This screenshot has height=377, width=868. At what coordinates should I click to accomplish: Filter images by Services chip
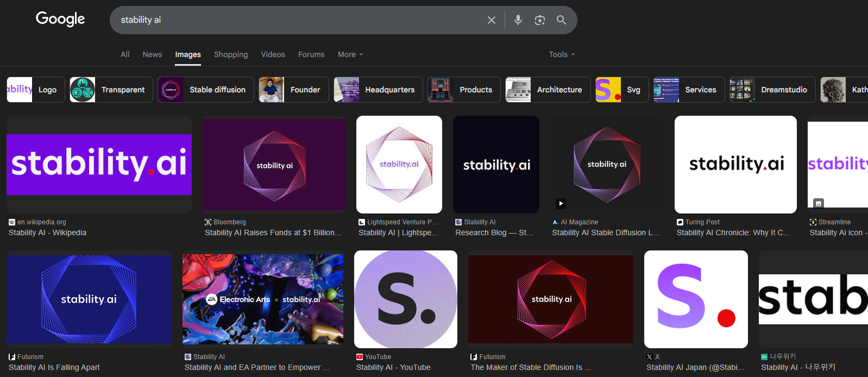(689, 90)
